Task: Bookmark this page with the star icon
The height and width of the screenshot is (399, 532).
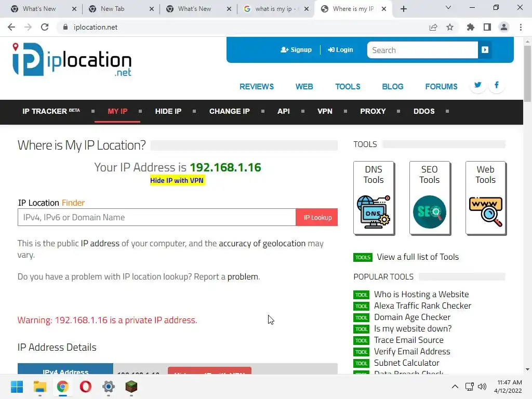Action: click(x=450, y=27)
